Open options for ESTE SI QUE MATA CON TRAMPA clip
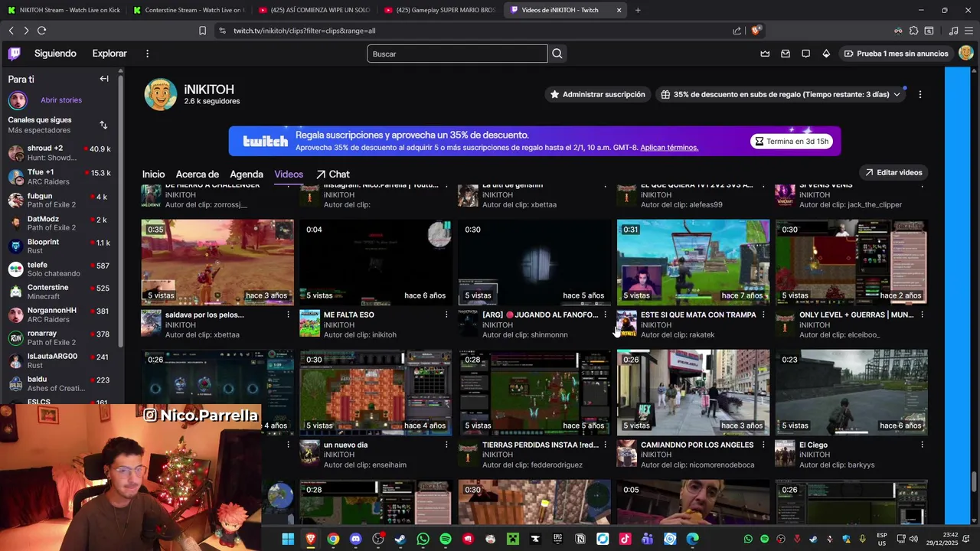 point(763,315)
